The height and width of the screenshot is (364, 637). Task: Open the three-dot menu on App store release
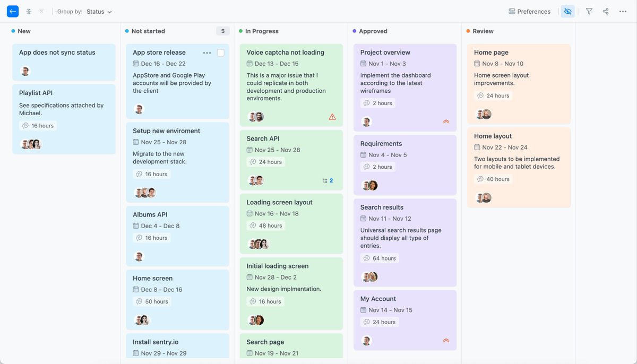[x=207, y=53]
